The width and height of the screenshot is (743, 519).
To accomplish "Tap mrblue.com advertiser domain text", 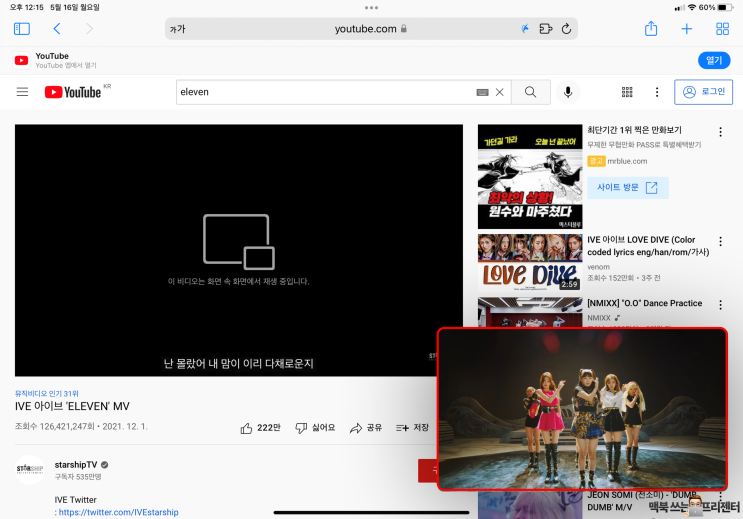I will (x=627, y=161).
